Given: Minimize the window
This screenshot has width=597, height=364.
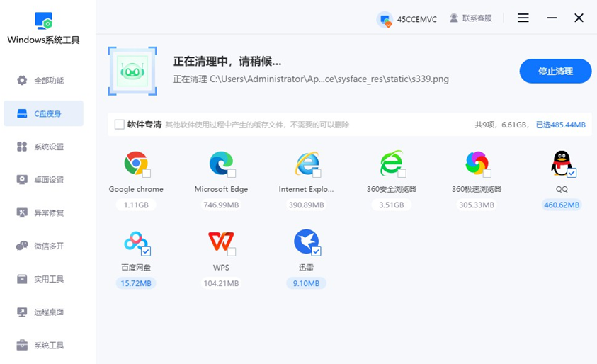Looking at the screenshot, I should (552, 18).
